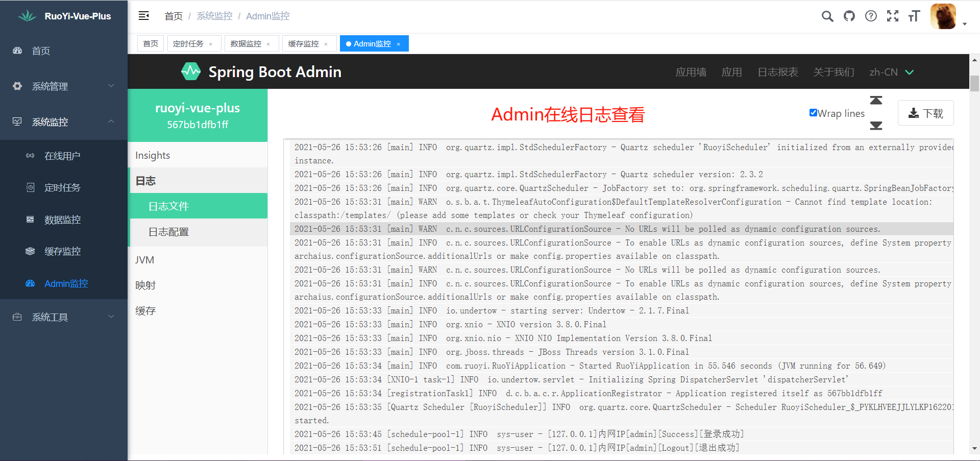Open the help documentation icon

pyautogui.click(x=871, y=16)
